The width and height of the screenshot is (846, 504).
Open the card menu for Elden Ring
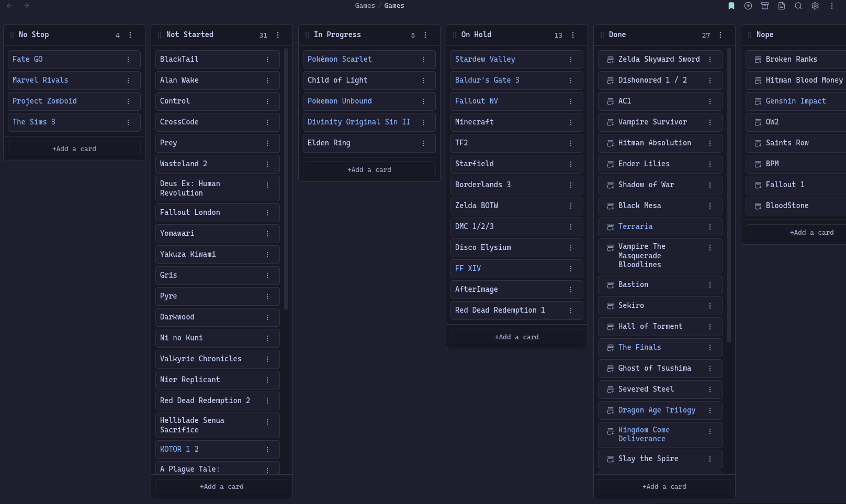coord(423,143)
